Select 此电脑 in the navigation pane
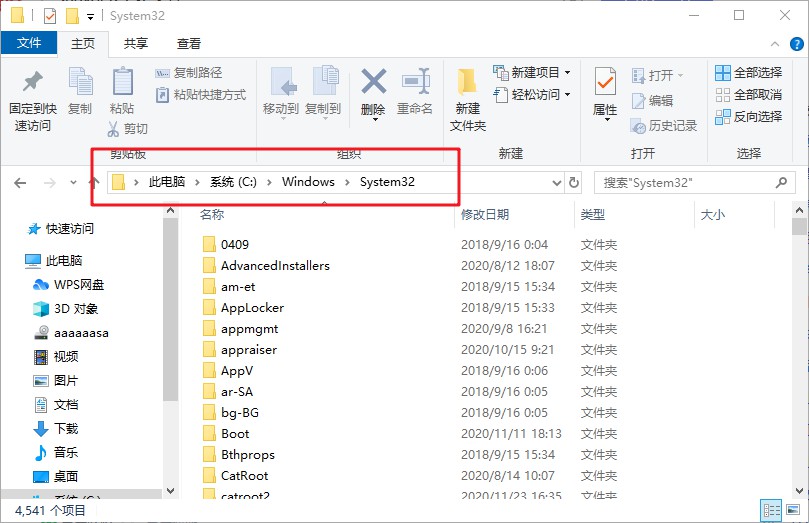Screen dimensions: 809x523 click(x=54, y=260)
